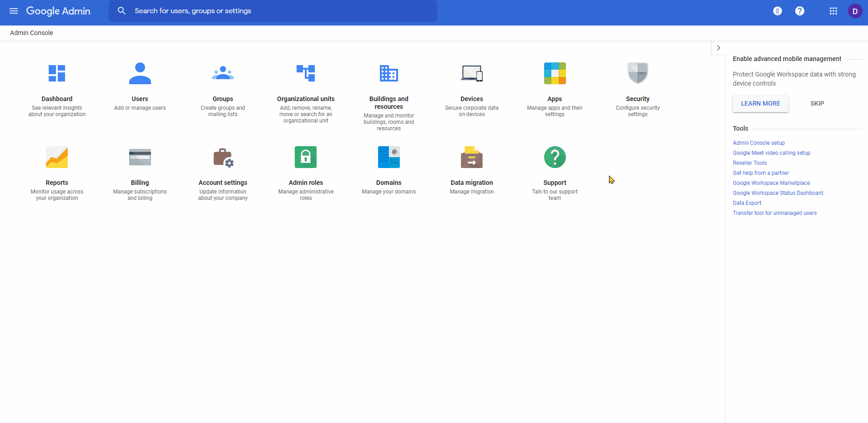
Task: Click the 'Add or manage users' description
Action: point(140,108)
